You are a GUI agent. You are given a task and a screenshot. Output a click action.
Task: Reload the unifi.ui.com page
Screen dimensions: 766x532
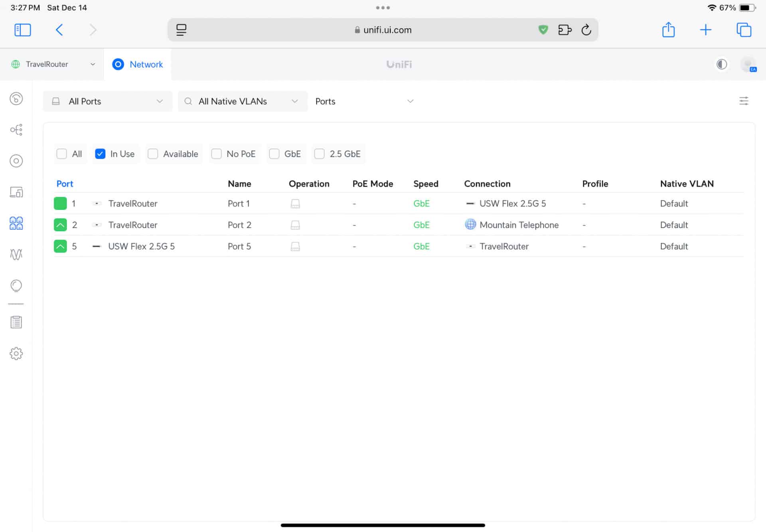point(586,30)
